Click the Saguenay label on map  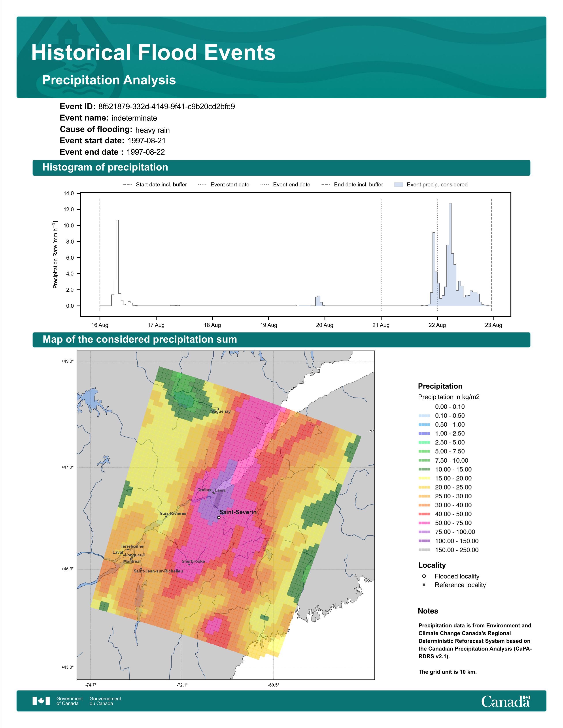tap(221, 411)
